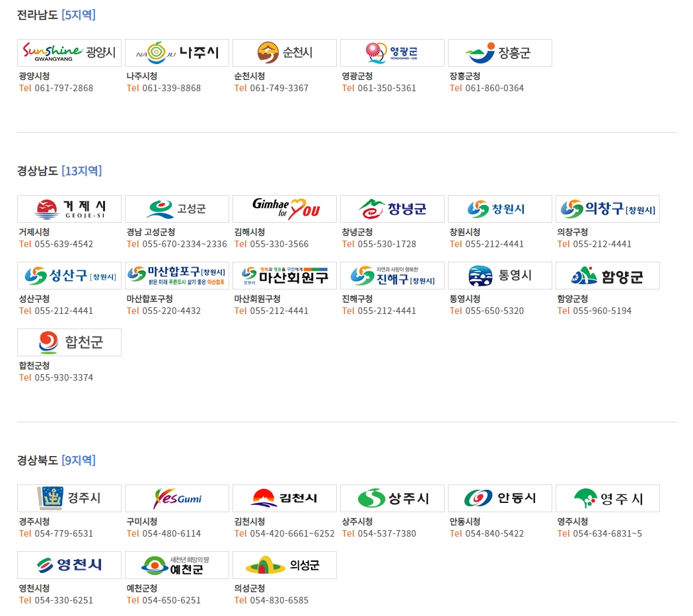Select the 김천시 logo banner
Screen dimensions: 693x616
pos(285,498)
